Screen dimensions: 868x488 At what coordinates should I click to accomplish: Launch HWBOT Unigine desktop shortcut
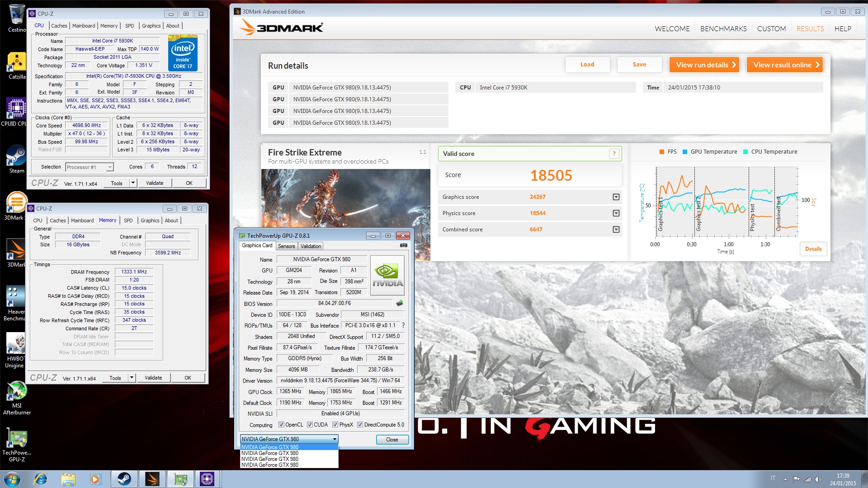tap(16, 351)
